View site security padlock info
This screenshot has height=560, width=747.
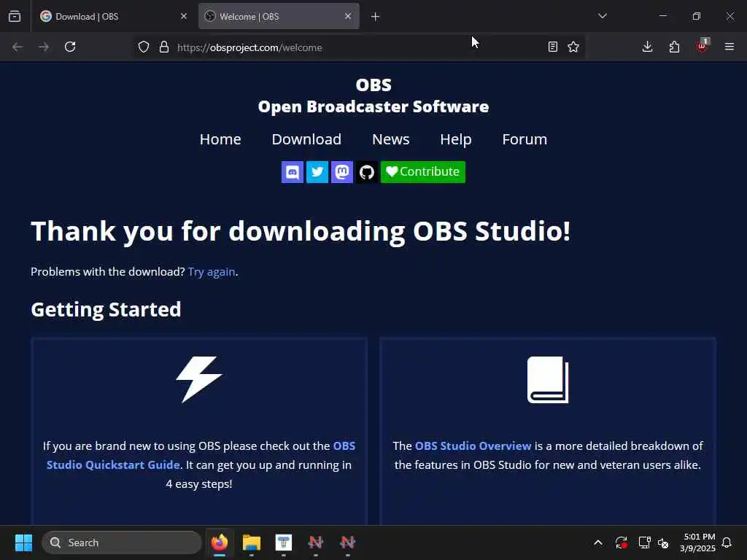tap(164, 47)
